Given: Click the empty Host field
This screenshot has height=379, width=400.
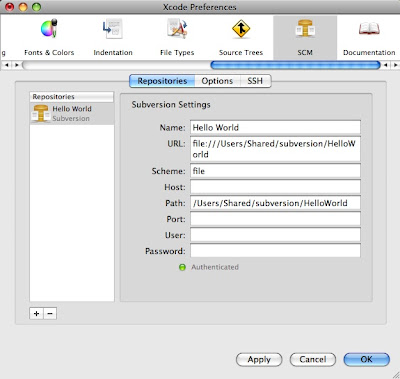Looking at the screenshot, I should (275, 187).
